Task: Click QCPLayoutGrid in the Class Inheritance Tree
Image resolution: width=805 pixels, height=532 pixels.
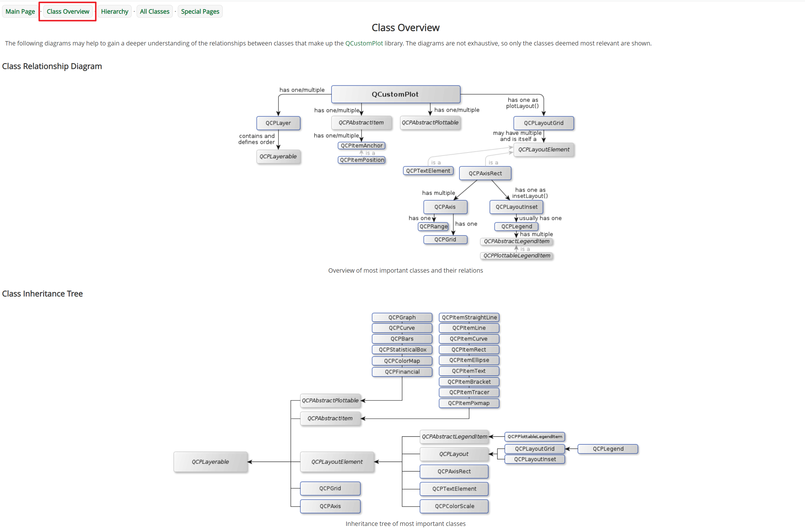Action: pyautogui.click(x=535, y=449)
